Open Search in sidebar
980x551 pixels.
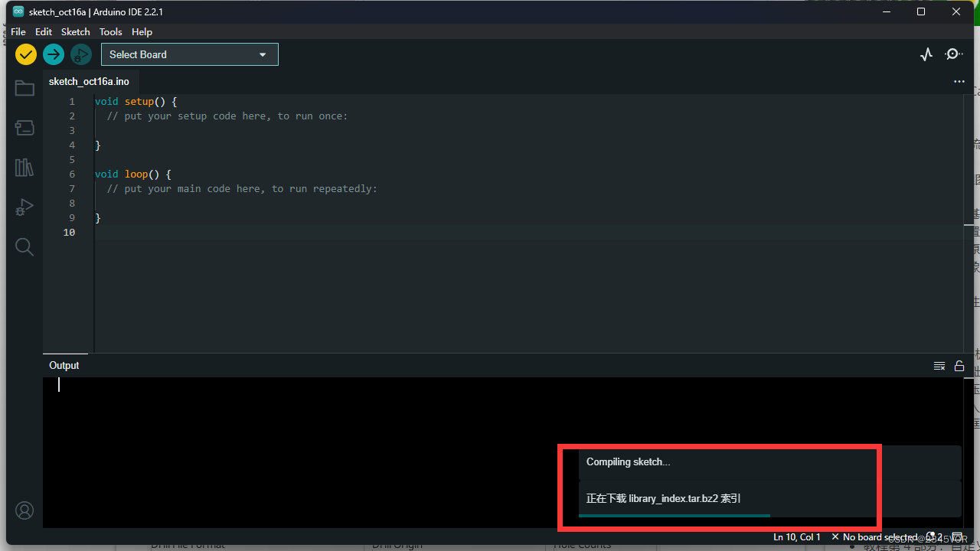24,247
